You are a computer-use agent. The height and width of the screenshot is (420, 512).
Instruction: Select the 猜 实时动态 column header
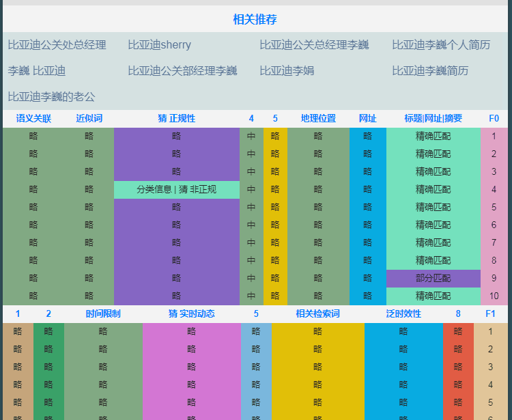(x=192, y=314)
